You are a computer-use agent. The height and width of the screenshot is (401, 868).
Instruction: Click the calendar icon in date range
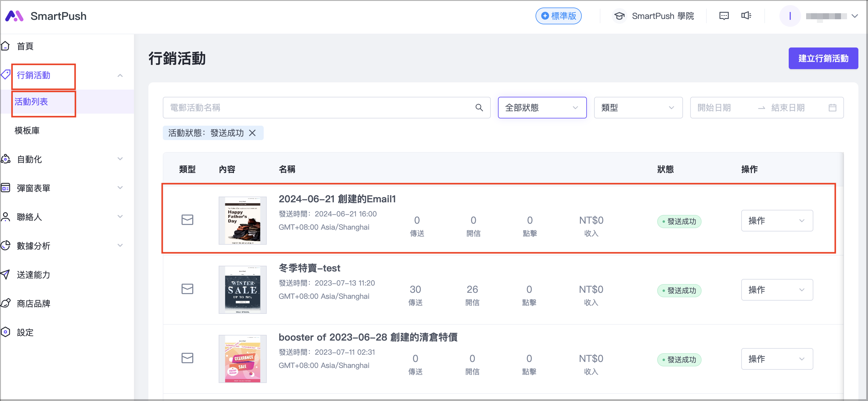pos(832,108)
